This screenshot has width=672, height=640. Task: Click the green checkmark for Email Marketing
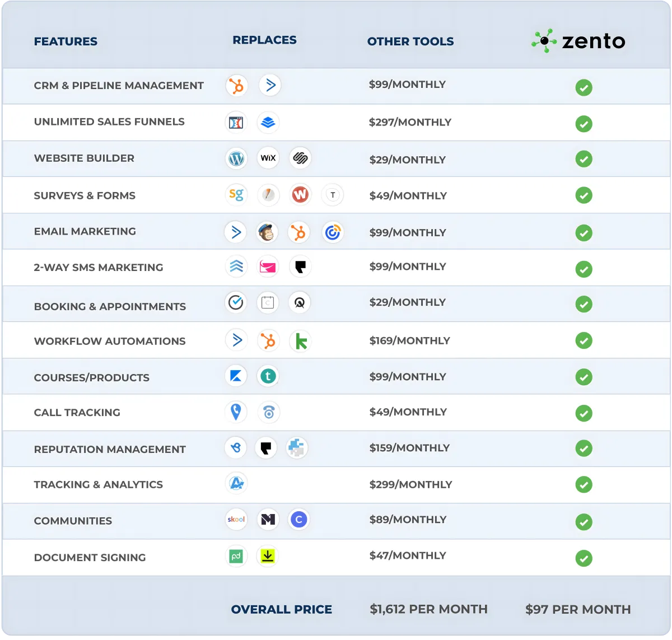pyautogui.click(x=584, y=233)
